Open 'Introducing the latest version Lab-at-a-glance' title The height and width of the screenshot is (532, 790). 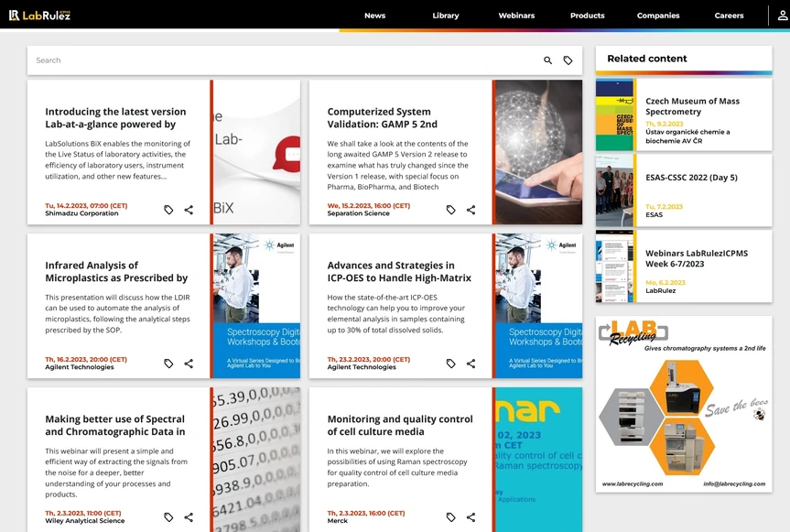click(115, 118)
